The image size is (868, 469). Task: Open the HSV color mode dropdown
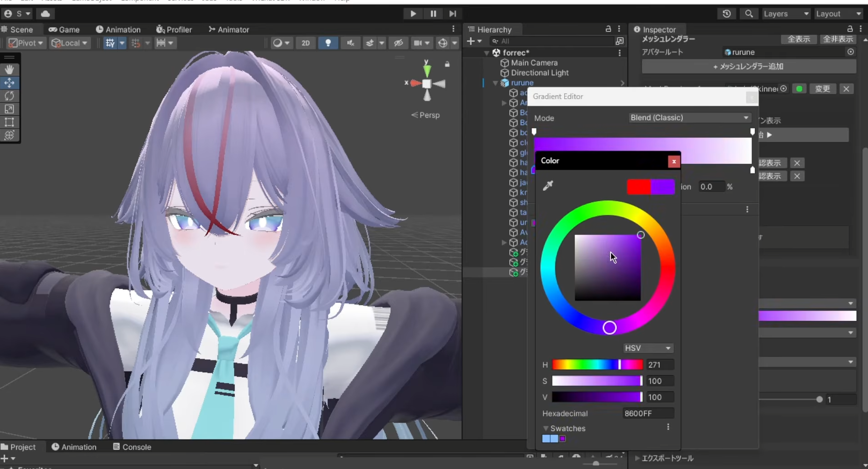(648, 348)
